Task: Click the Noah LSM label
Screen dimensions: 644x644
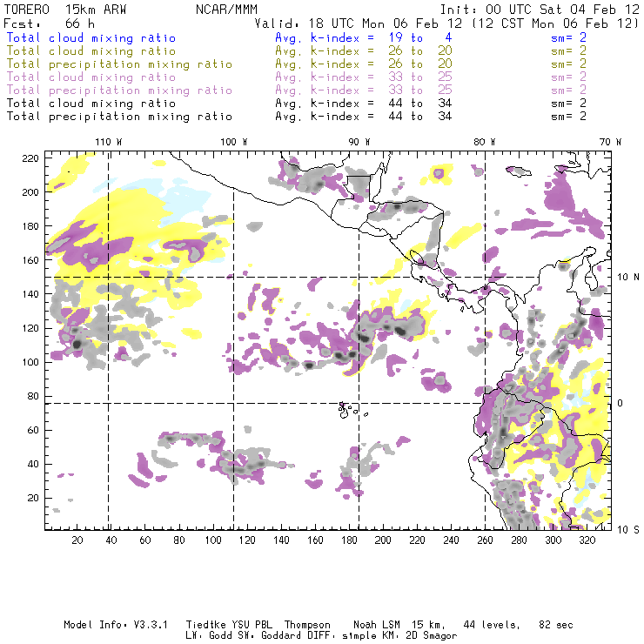Action: pos(377,625)
